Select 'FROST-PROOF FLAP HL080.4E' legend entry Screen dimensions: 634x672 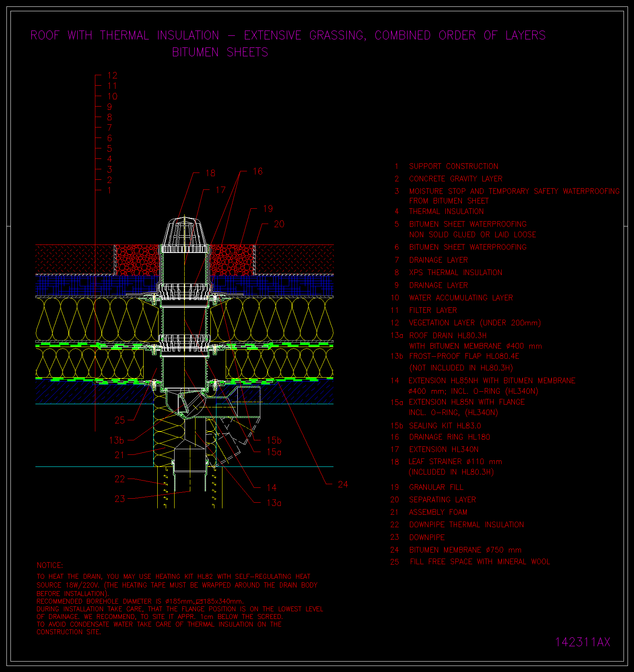coord(464,356)
